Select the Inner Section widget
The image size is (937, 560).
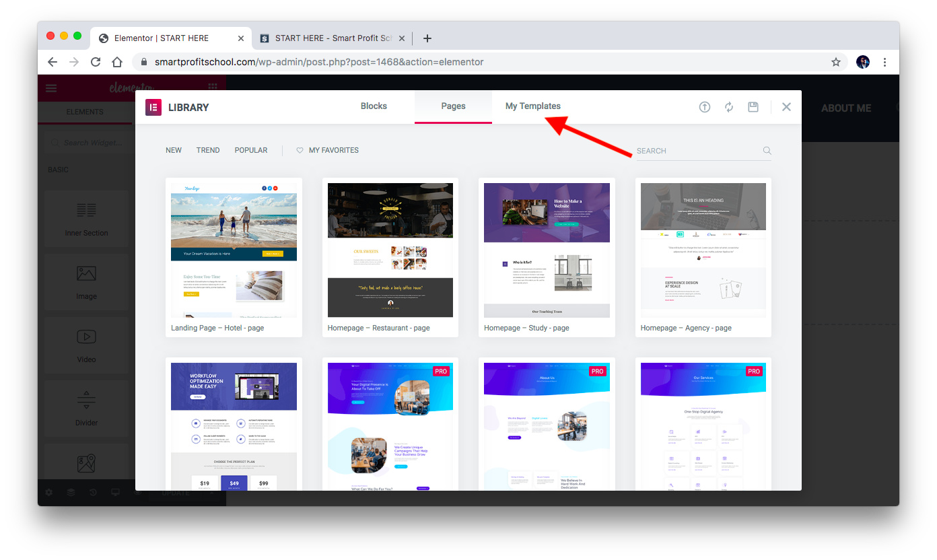(86, 218)
